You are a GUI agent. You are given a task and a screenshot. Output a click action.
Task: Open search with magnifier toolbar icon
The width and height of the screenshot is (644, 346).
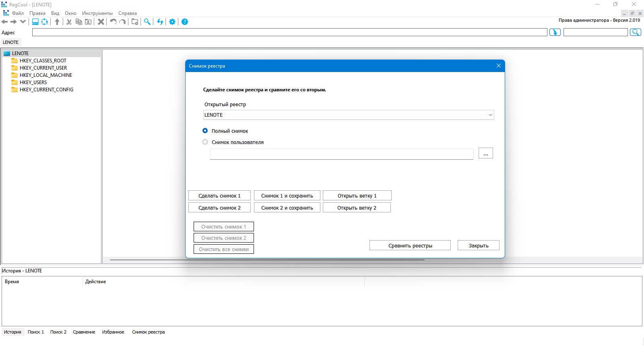pos(147,22)
